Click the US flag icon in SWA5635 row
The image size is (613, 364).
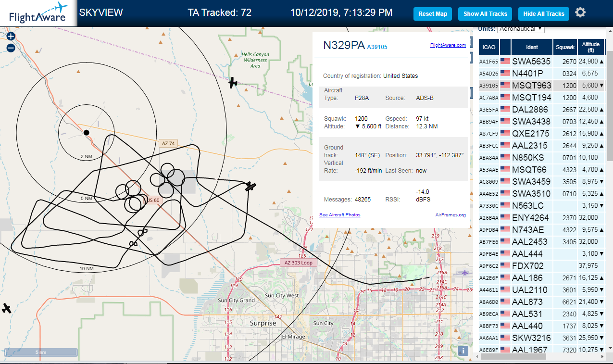tap(505, 62)
